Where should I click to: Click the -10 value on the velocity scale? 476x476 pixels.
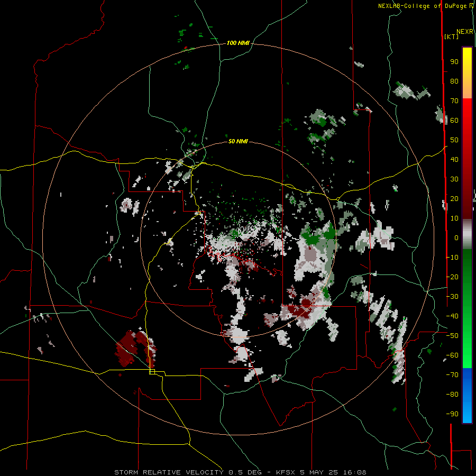tap(452, 258)
